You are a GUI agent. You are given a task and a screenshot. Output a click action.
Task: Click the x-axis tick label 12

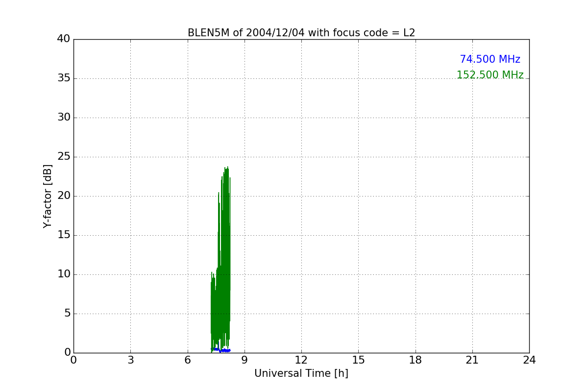tap(301, 360)
